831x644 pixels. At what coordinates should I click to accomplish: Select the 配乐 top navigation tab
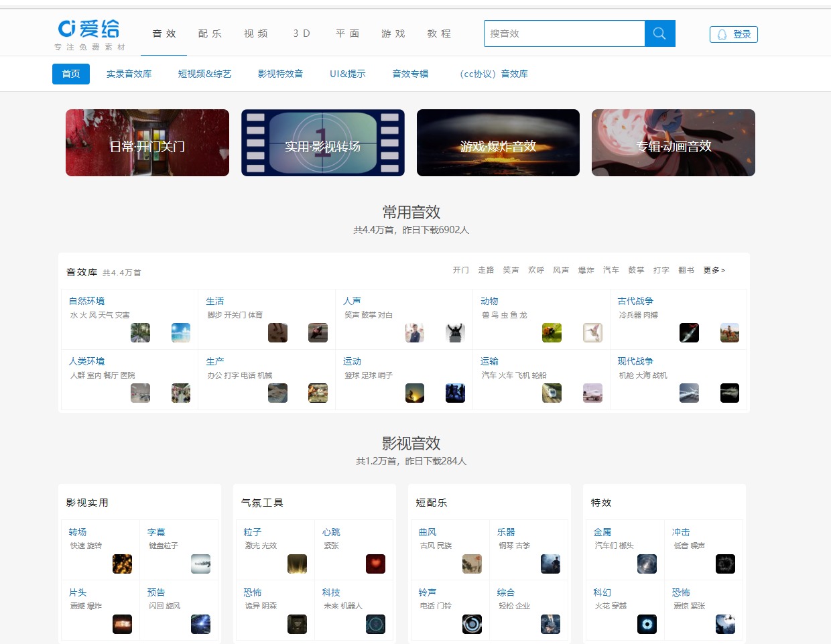(x=210, y=34)
